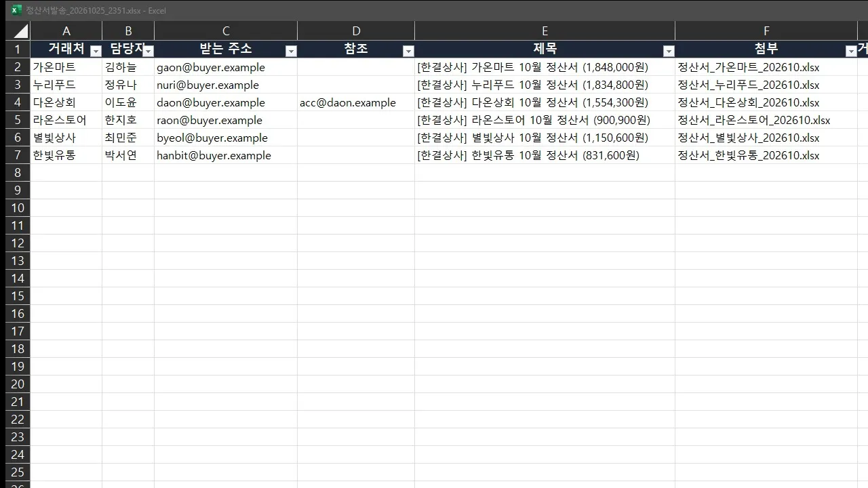Screen dimensions: 868x488
Task: Click the 제목 header cell
Action: [x=545, y=49]
